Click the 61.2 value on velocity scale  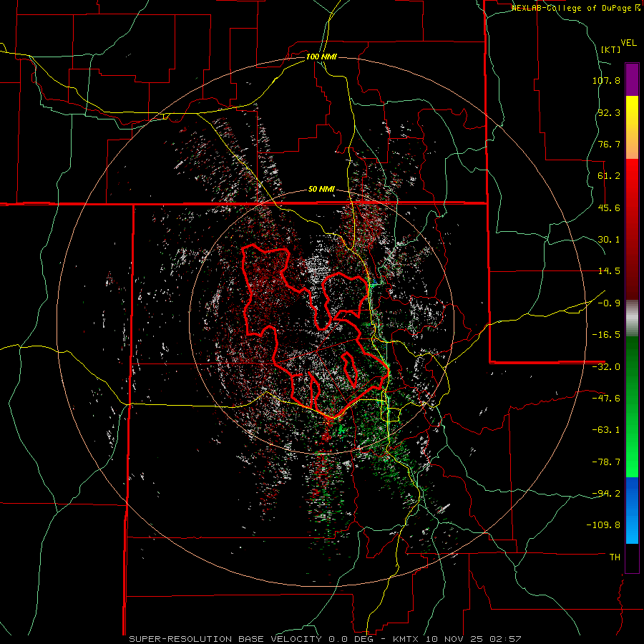(609, 176)
